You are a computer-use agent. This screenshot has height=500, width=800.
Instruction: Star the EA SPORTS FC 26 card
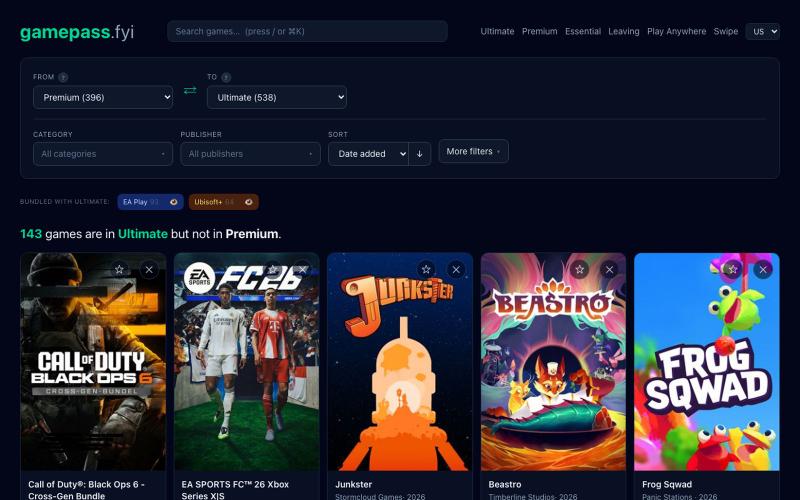[272, 269]
